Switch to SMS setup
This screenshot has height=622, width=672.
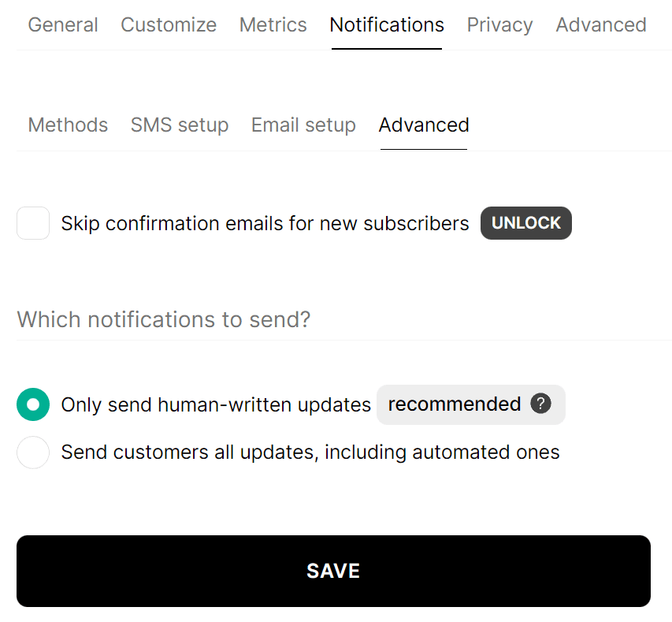click(x=179, y=125)
